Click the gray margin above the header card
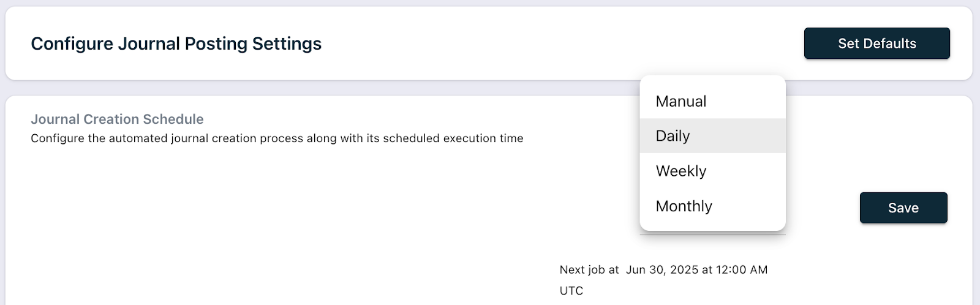 [x=490, y=3]
